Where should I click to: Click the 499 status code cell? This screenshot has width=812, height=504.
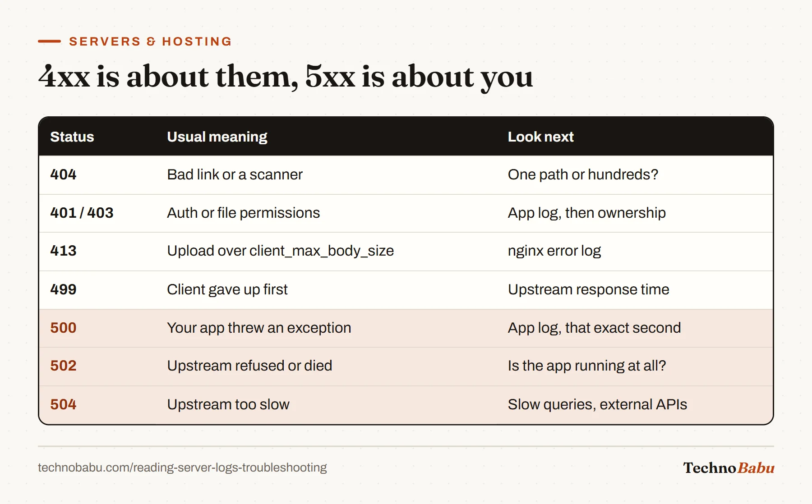[x=63, y=289]
